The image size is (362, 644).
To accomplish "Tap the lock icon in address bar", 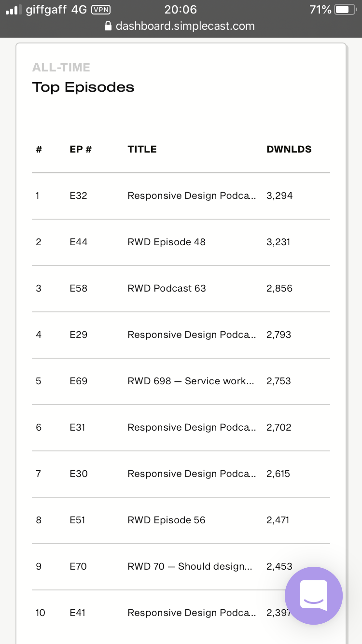I will coord(108,26).
